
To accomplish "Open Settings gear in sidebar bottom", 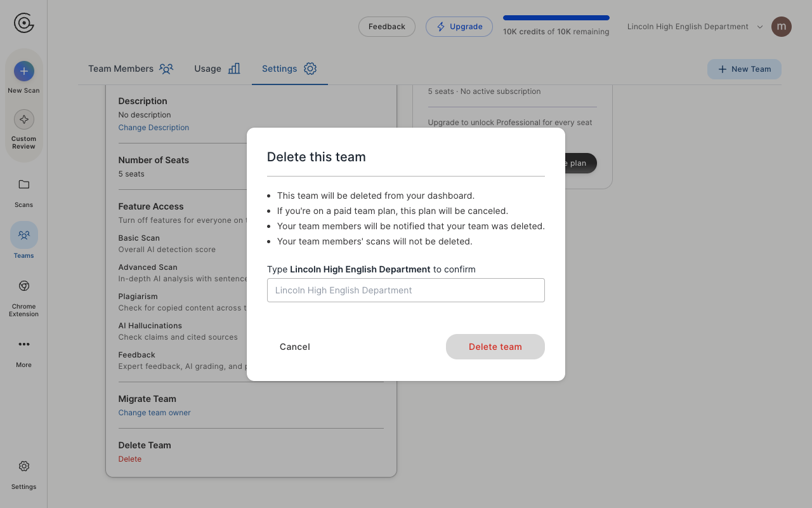I will [24, 466].
